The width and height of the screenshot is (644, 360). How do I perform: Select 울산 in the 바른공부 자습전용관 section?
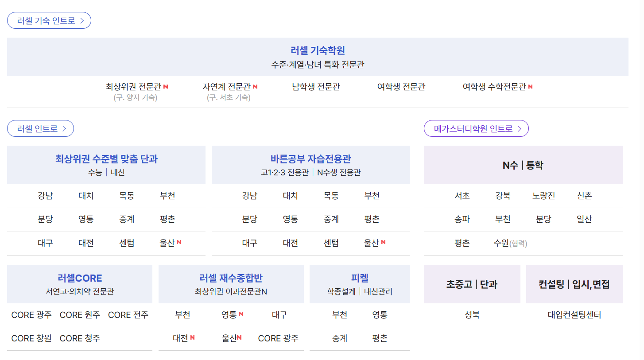[372, 243]
